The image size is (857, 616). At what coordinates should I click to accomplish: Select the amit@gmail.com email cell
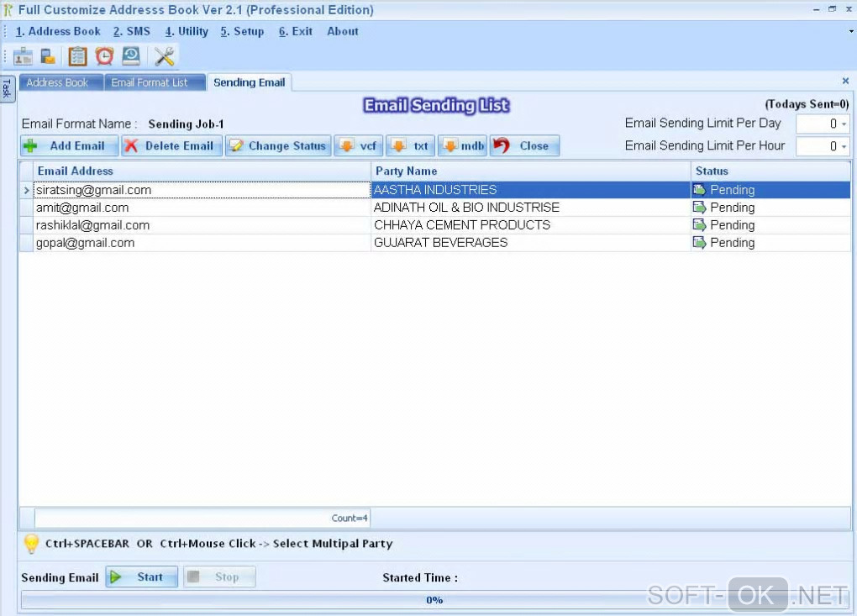tap(202, 208)
